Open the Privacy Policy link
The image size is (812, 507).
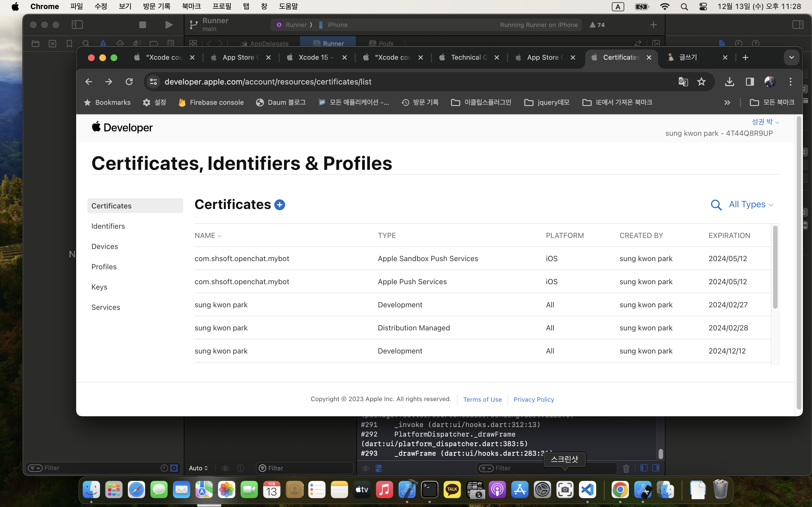tap(533, 399)
